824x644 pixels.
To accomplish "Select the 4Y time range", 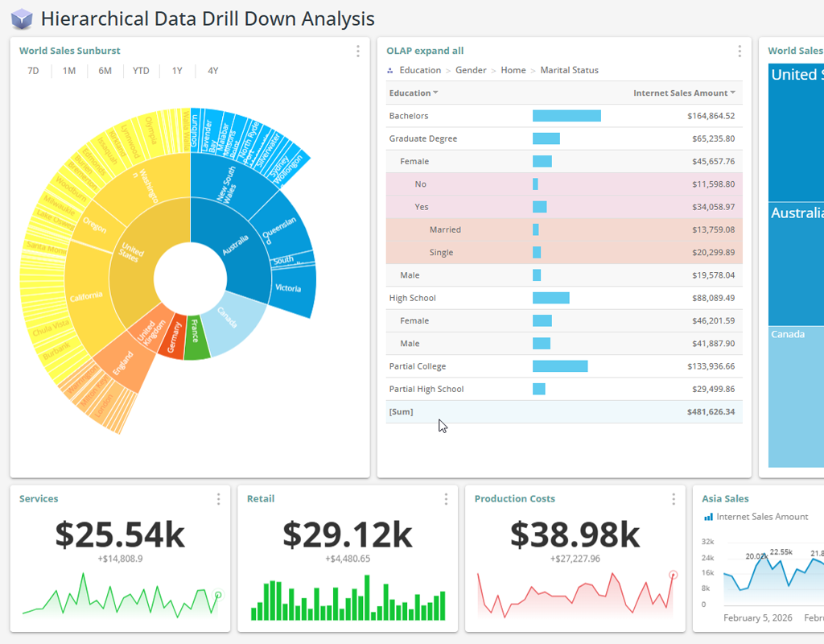I will point(212,71).
